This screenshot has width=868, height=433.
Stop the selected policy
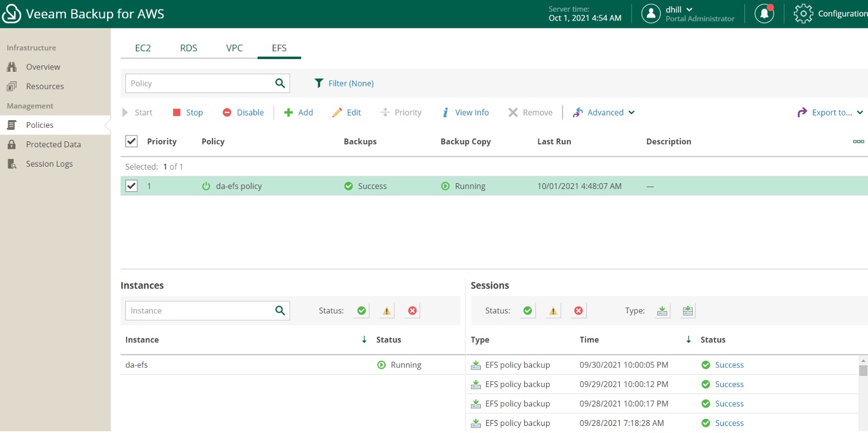click(188, 113)
